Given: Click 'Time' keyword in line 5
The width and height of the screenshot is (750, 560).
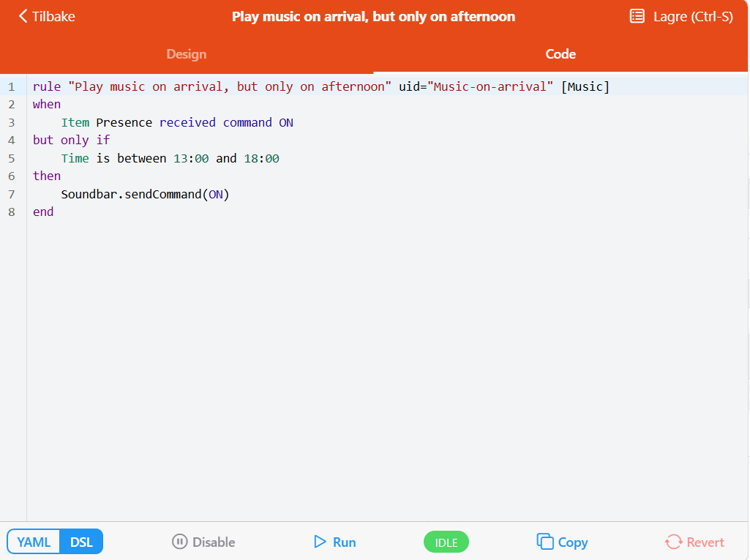Looking at the screenshot, I should (x=75, y=158).
